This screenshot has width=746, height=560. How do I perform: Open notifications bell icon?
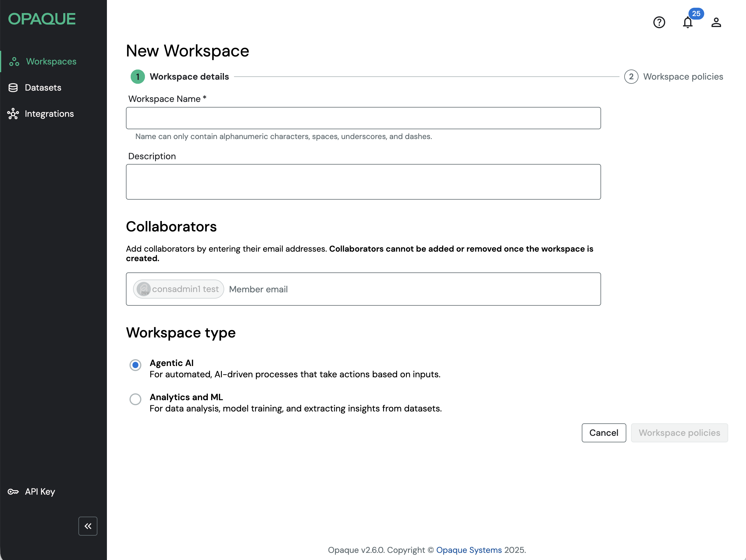click(x=688, y=22)
